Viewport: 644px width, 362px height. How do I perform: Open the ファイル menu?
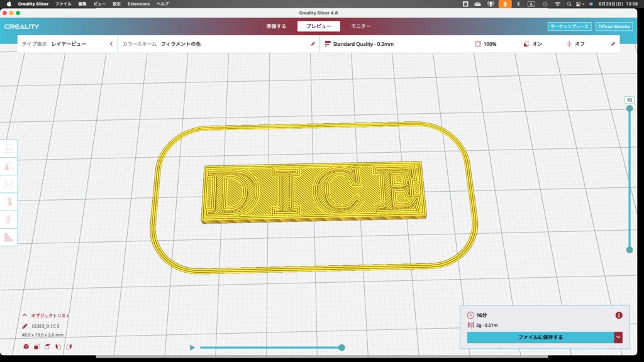(64, 4)
